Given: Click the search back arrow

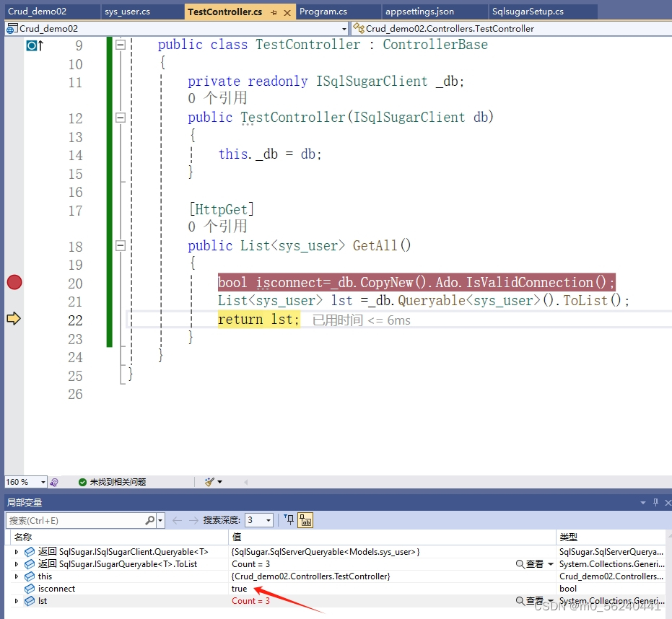Looking at the screenshot, I should point(177,520).
